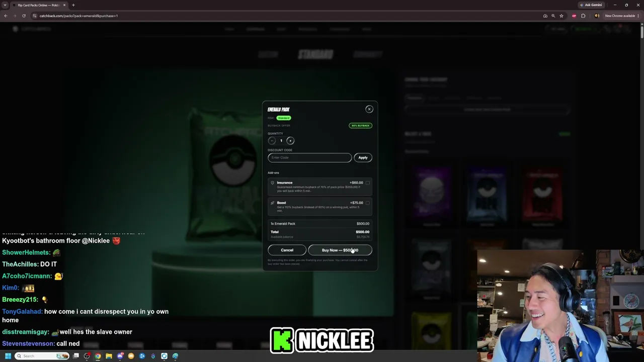The width and height of the screenshot is (644, 362).
Task: Go forward in Chrome
Action: tap(15, 16)
